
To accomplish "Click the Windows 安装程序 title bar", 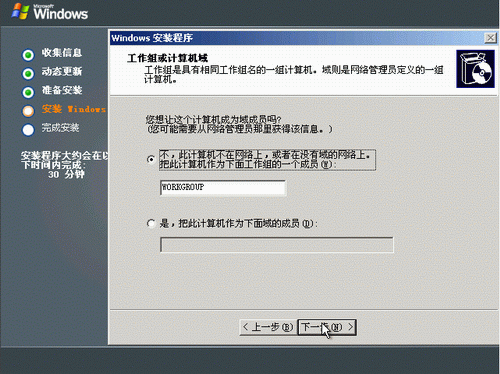I will 297,38.
